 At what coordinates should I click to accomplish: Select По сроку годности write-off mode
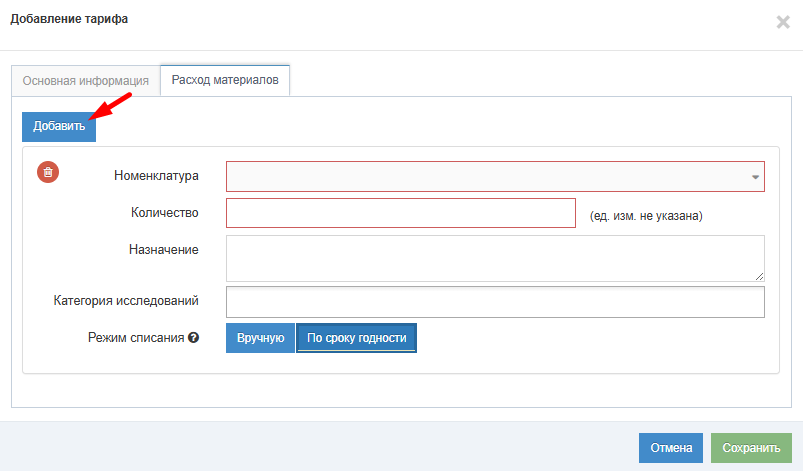point(356,338)
